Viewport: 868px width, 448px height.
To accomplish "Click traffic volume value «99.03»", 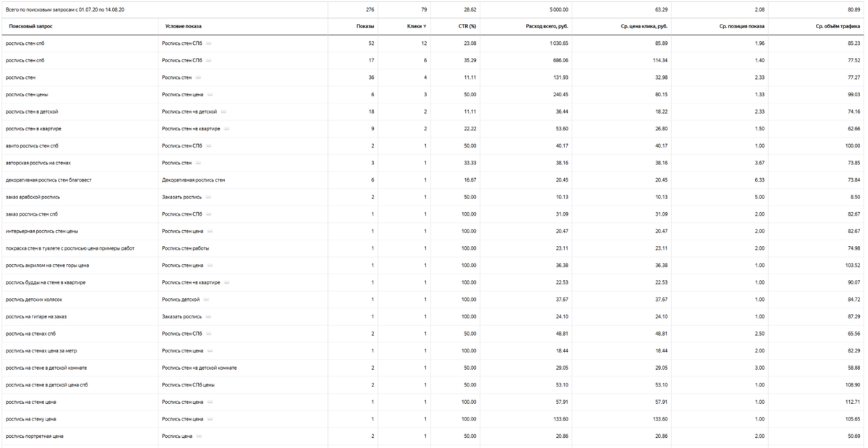I will click(854, 95).
